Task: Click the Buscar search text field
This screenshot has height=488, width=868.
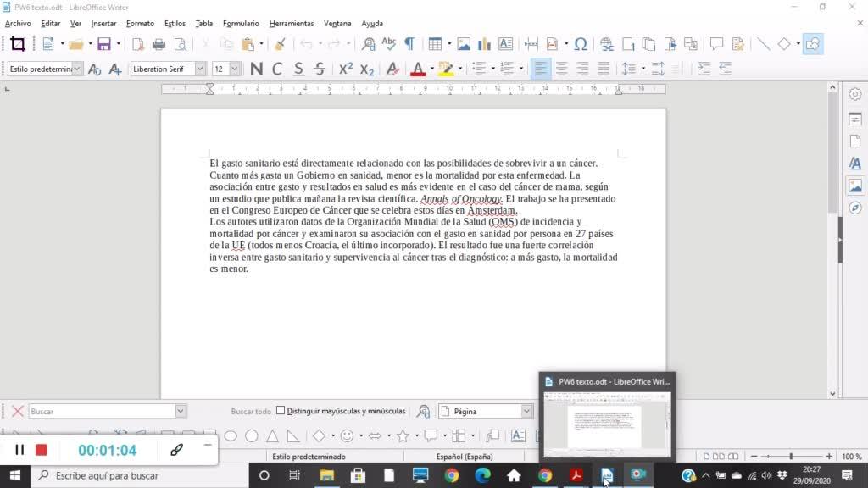Action: click(x=102, y=411)
